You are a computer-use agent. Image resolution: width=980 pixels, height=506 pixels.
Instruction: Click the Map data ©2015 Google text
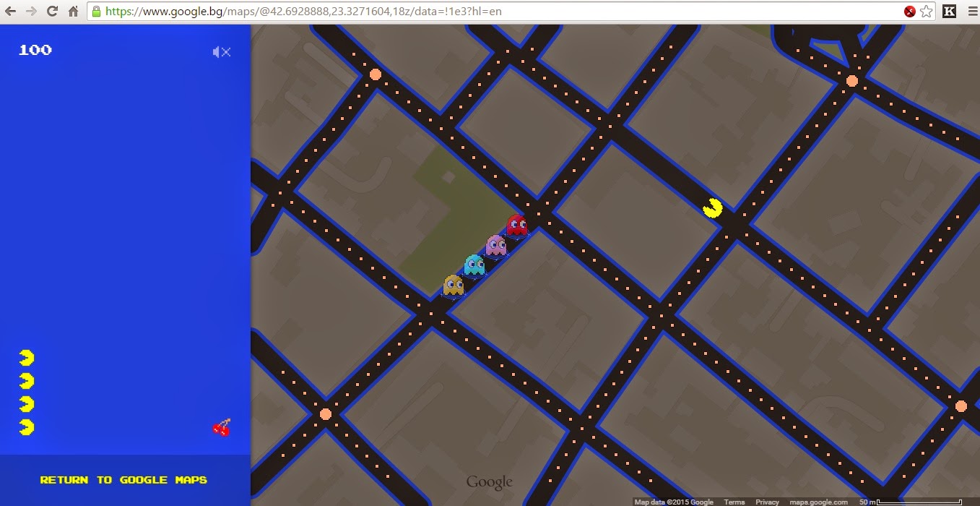[674, 502]
